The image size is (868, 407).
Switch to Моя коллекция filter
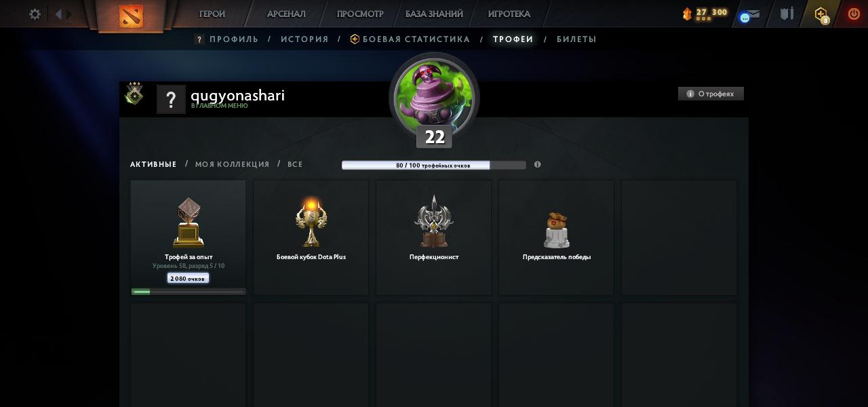tap(232, 164)
